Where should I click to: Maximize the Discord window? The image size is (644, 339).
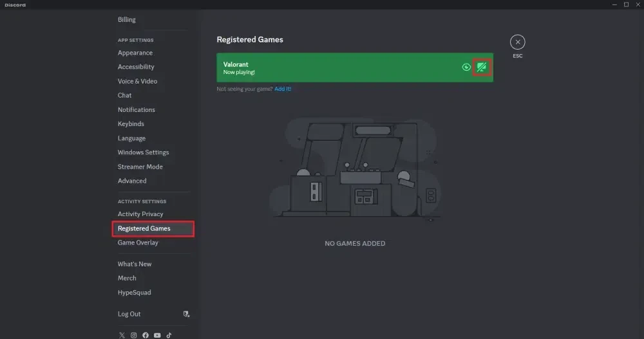pyautogui.click(x=627, y=5)
